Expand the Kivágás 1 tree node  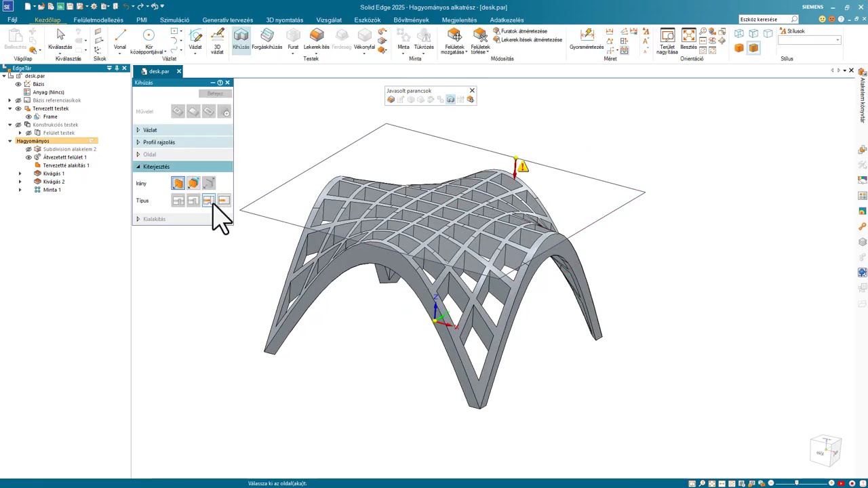(x=20, y=174)
